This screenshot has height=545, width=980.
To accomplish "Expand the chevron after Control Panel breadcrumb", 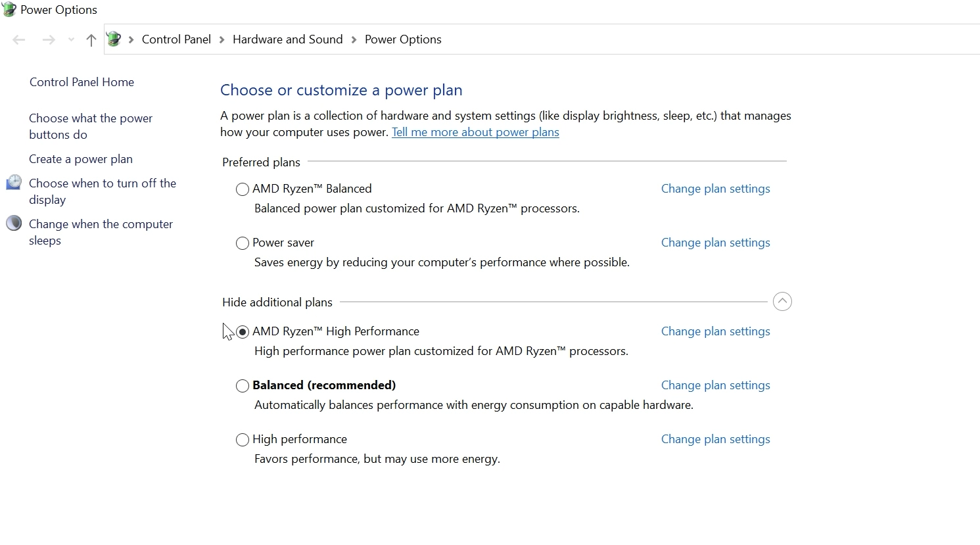I will 222,40.
